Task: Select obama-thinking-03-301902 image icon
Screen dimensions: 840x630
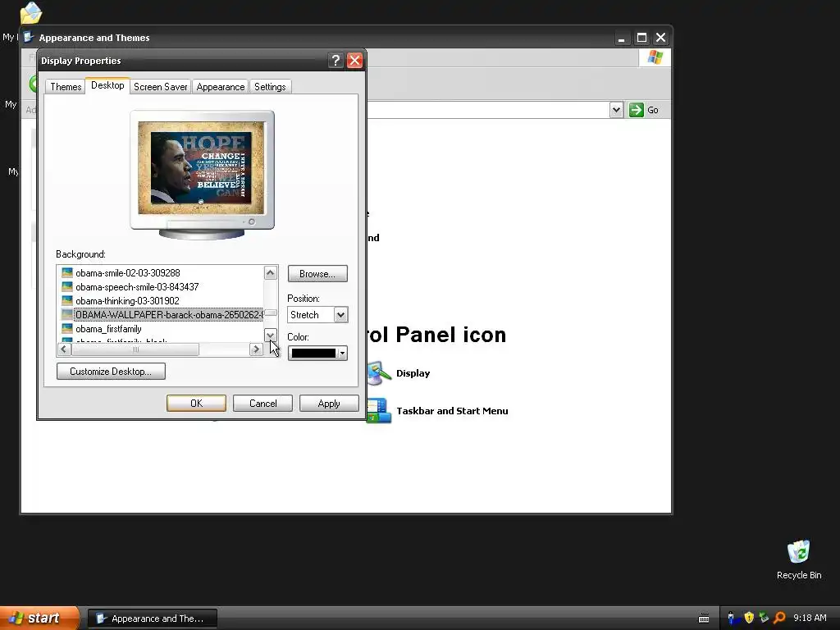Action: (67, 300)
